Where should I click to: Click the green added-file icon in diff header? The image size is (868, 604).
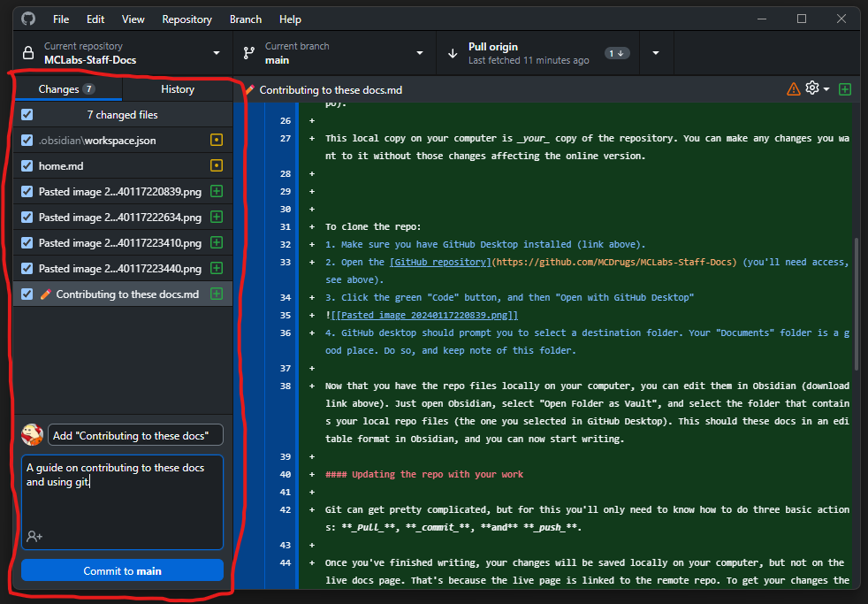click(845, 89)
